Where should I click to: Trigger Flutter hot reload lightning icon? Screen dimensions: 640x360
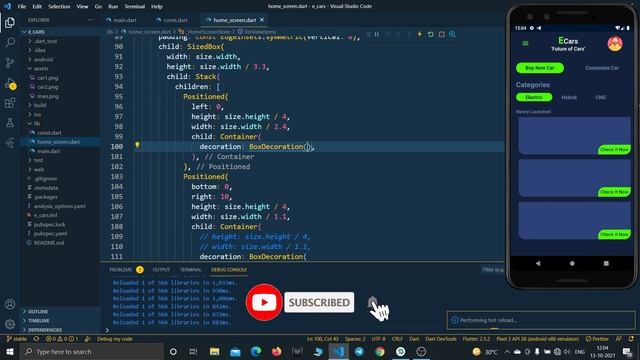click(x=420, y=35)
